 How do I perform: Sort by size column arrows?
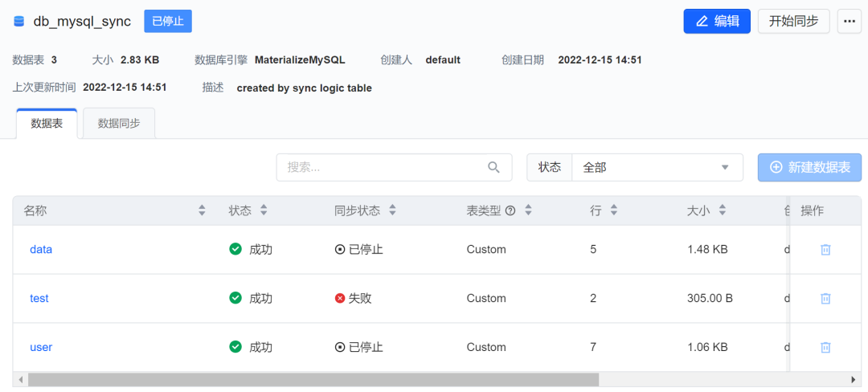click(x=723, y=210)
